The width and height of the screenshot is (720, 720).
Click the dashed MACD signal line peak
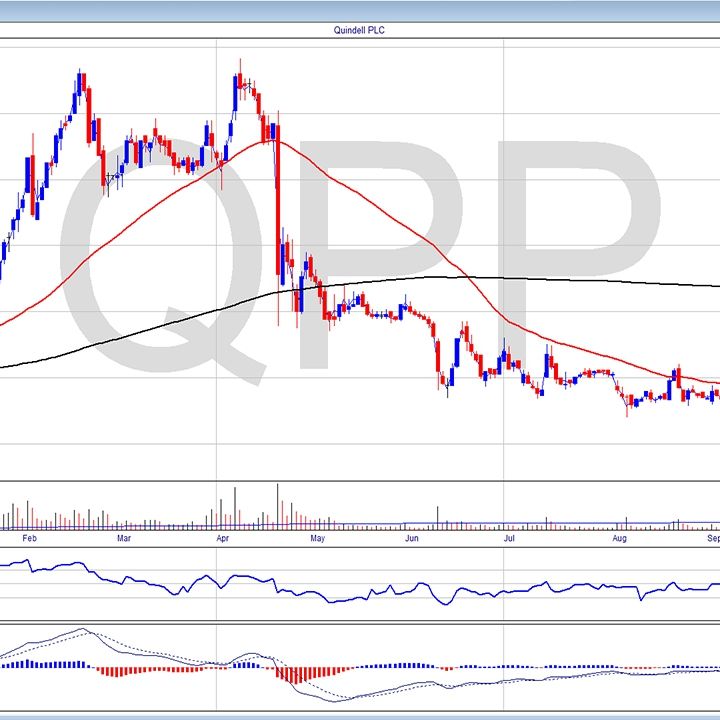point(84,631)
